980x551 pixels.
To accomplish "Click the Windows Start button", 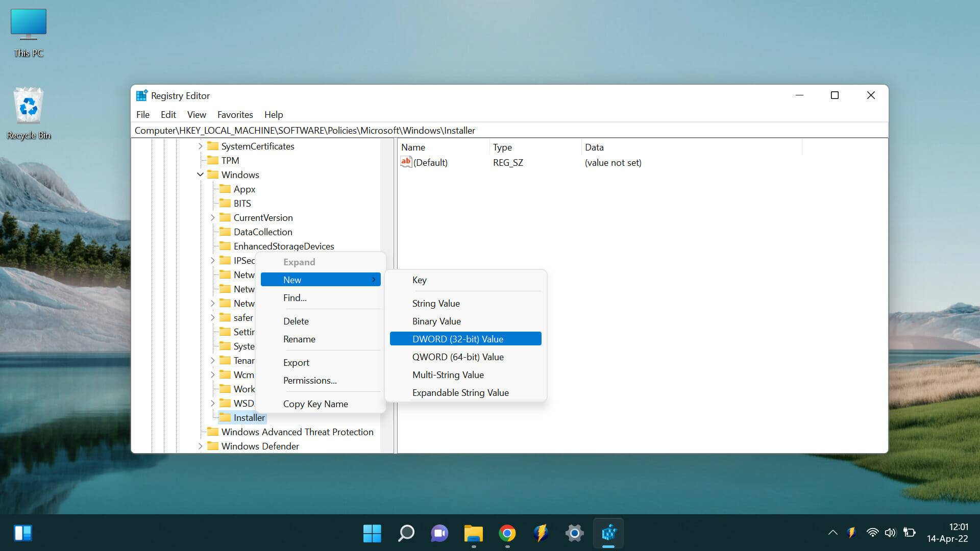I will [372, 533].
